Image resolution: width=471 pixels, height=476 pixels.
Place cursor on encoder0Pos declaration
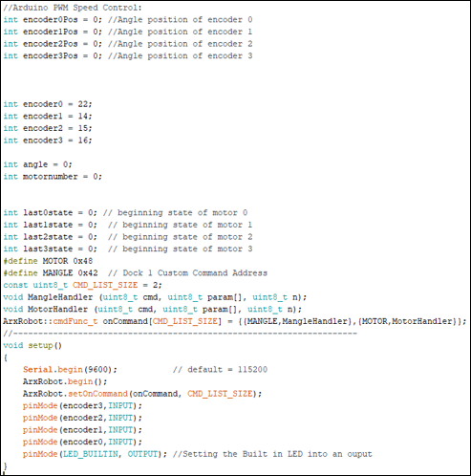click(x=53, y=20)
